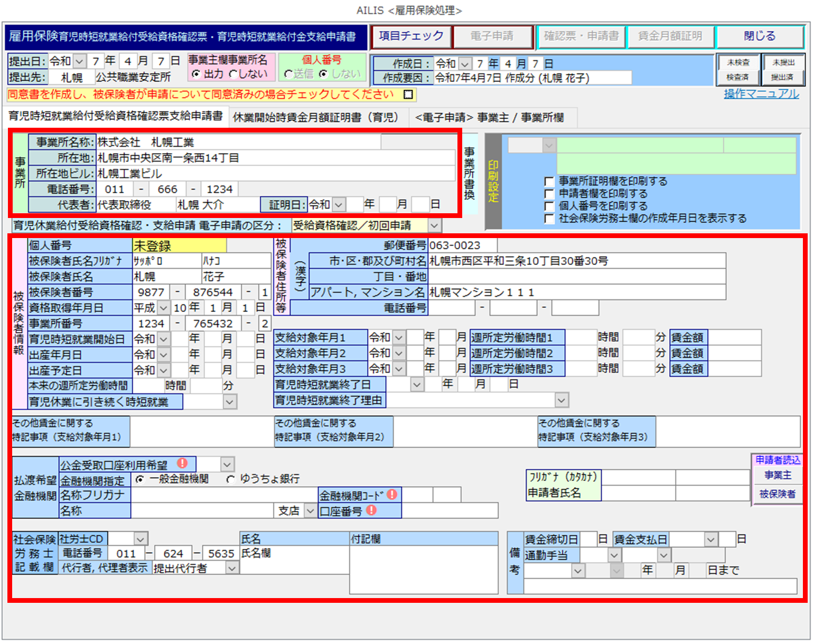Click the 名称フリガナ input field
814x644 pixels.
coord(224,495)
